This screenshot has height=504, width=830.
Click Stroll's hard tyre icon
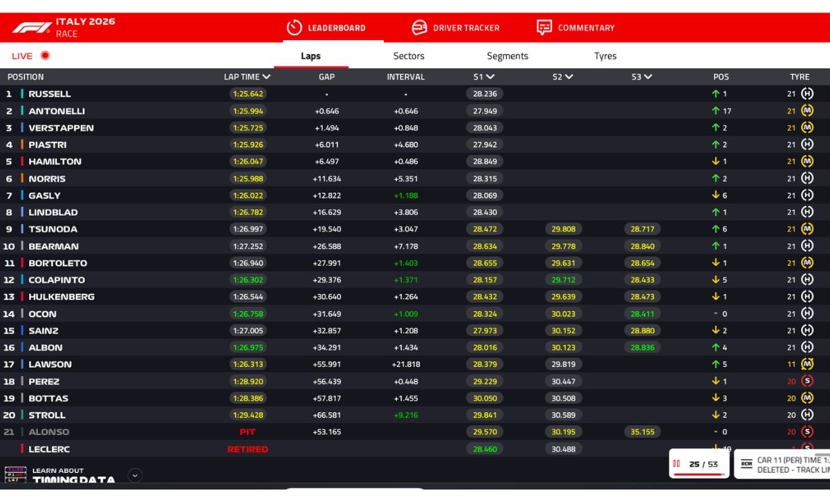tap(807, 415)
